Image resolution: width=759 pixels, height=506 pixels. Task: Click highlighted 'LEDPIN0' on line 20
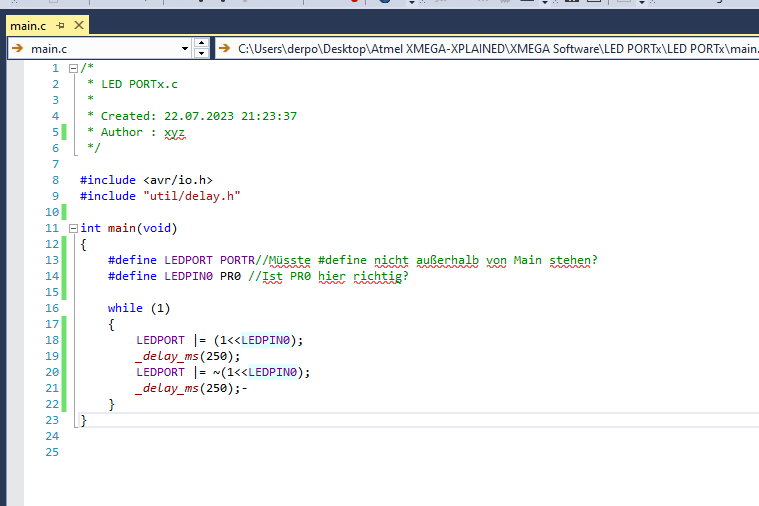272,372
